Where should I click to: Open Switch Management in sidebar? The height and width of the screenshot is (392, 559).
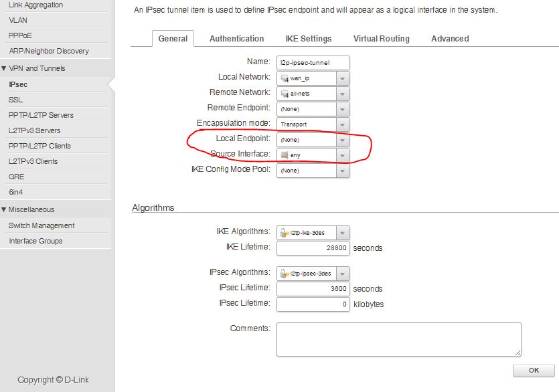(x=42, y=225)
